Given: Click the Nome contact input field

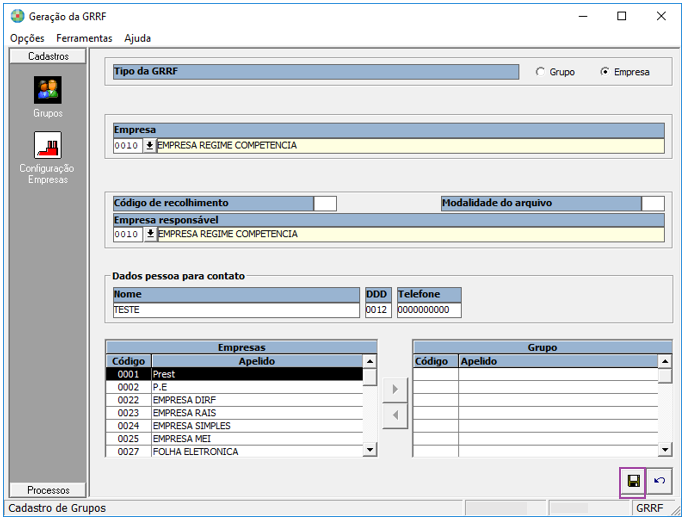Looking at the screenshot, I should (x=235, y=310).
